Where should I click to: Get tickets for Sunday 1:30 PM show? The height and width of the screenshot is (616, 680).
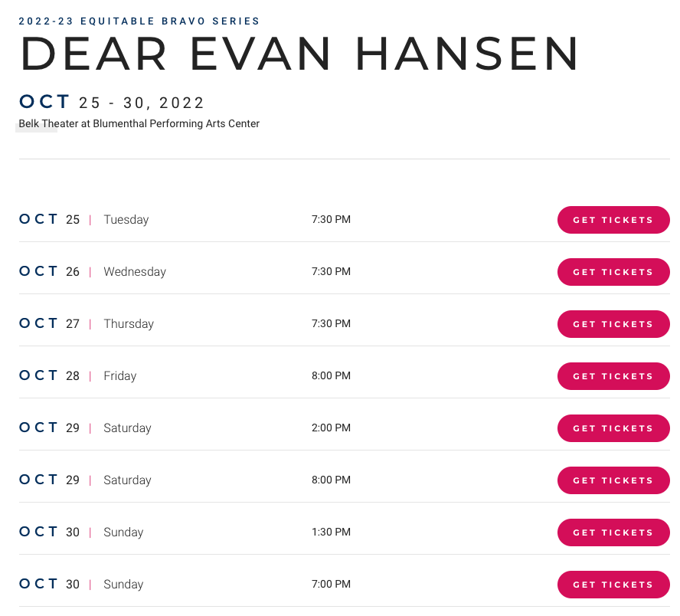point(613,532)
